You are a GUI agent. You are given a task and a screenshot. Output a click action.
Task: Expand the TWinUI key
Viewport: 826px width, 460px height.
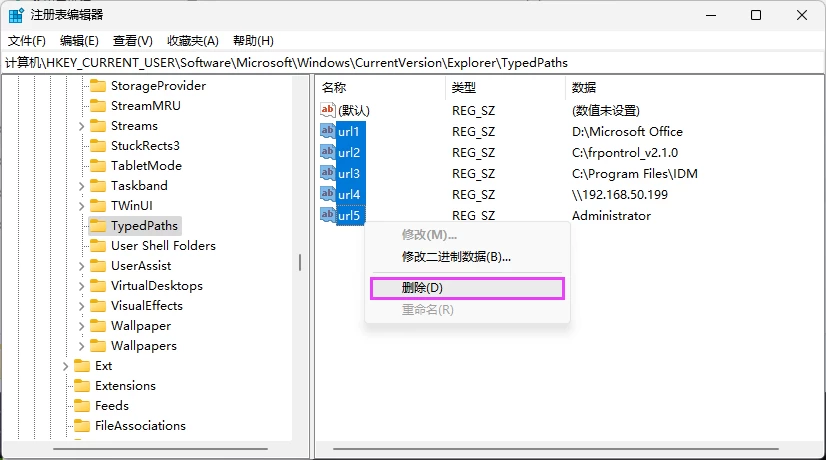81,206
